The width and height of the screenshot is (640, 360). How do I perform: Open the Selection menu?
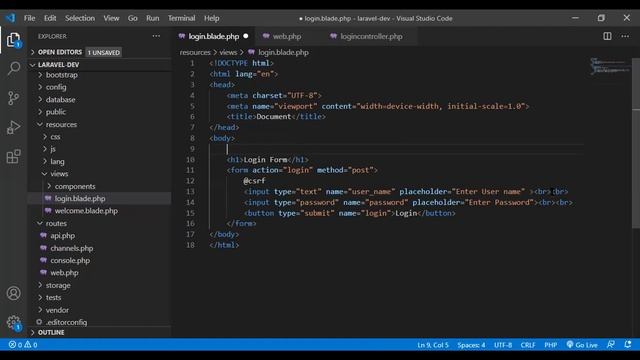[80, 18]
